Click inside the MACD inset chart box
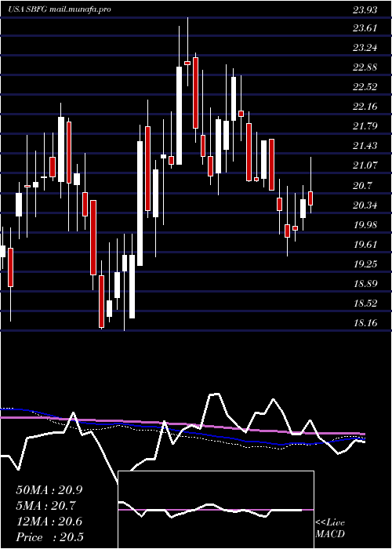 click(216, 510)
